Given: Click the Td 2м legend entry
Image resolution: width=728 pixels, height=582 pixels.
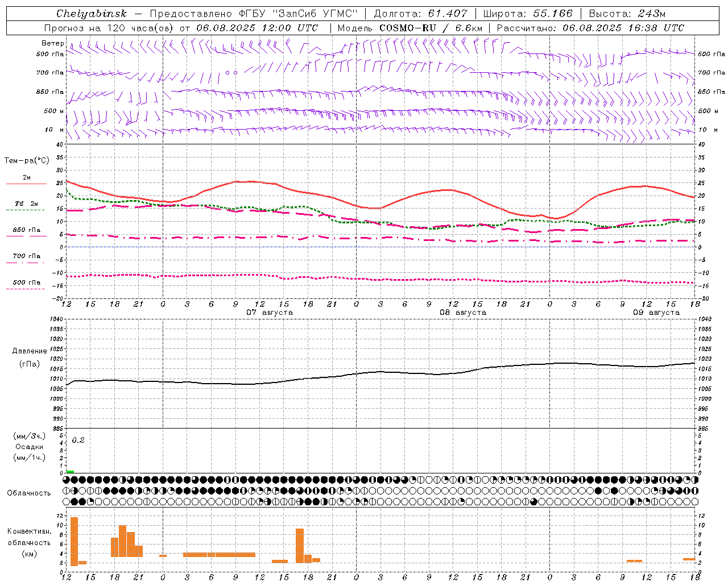Looking at the screenshot, I should click(26, 203).
